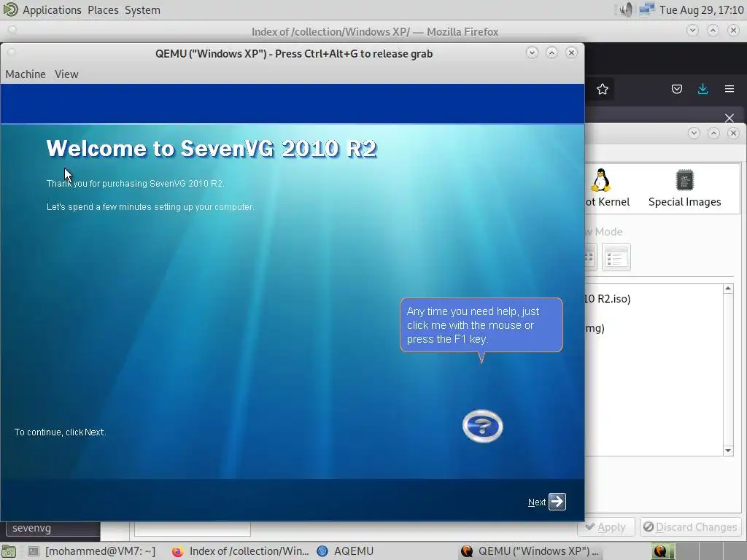Image resolution: width=747 pixels, height=560 pixels.
Task: Switch to the AQEMU taskbar item
Action: pos(345,551)
